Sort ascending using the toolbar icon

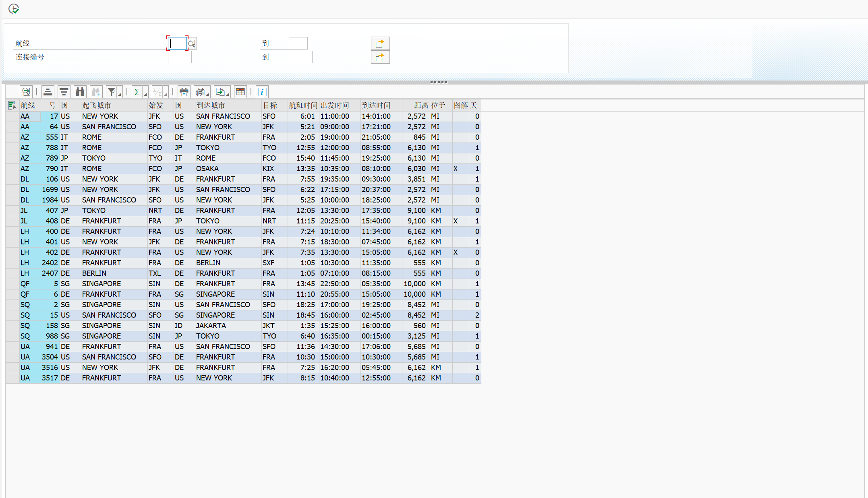coord(48,92)
